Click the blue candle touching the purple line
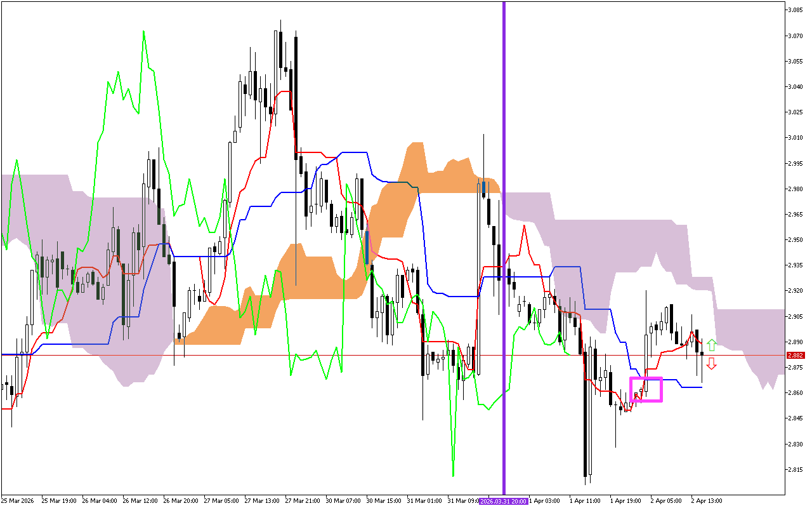812x508 pixels. click(484, 187)
